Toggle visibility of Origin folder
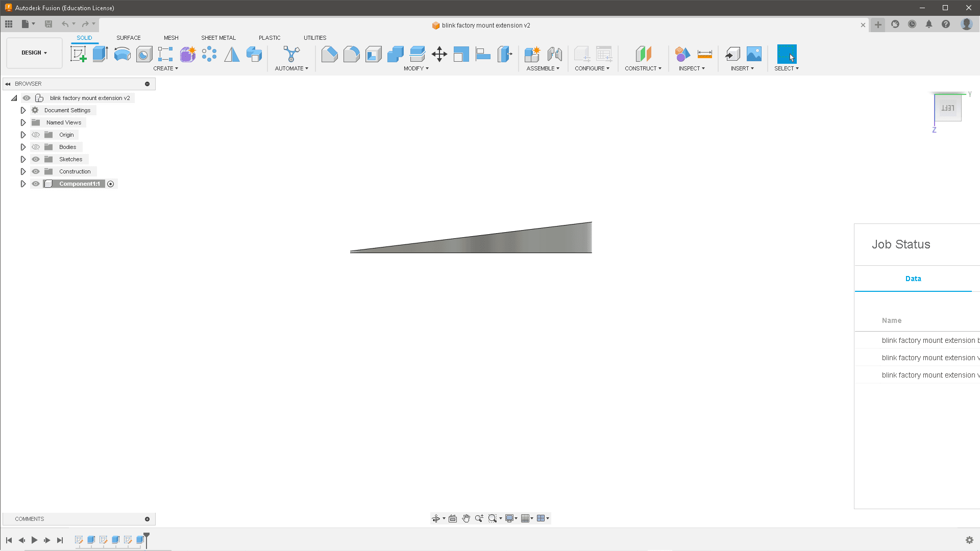 [x=36, y=135]
